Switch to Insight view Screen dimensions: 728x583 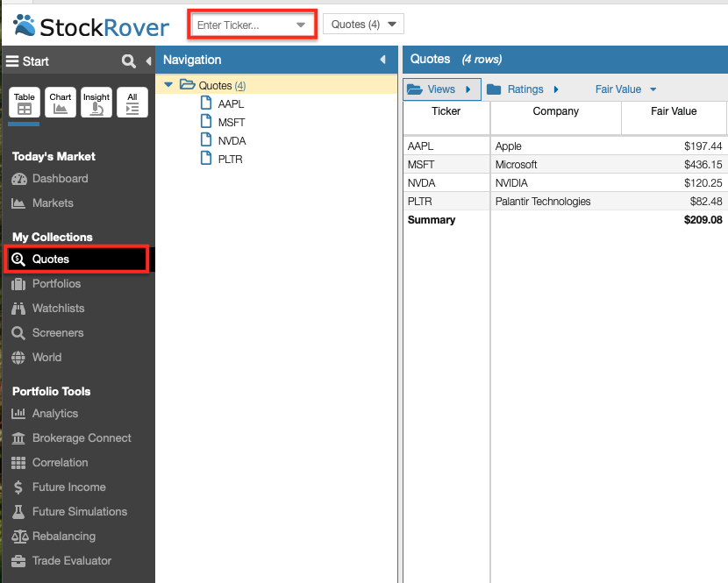pos(96,103)
